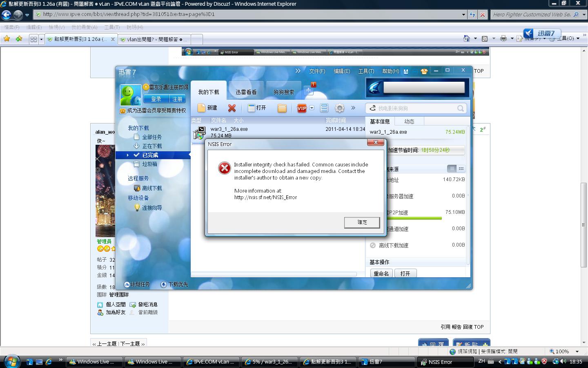Open the IE quick tabs dropdown arrow
The width and height of the screenshot is (588, 368).
click(41, 39)
